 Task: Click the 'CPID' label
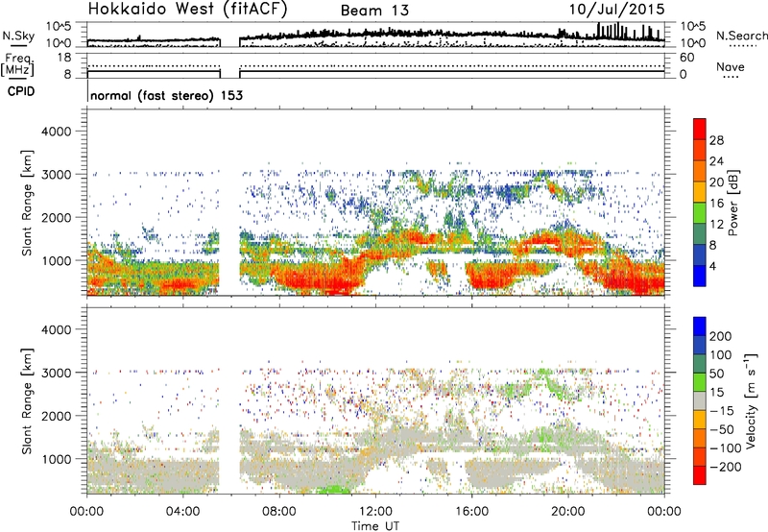click(21, 91)
